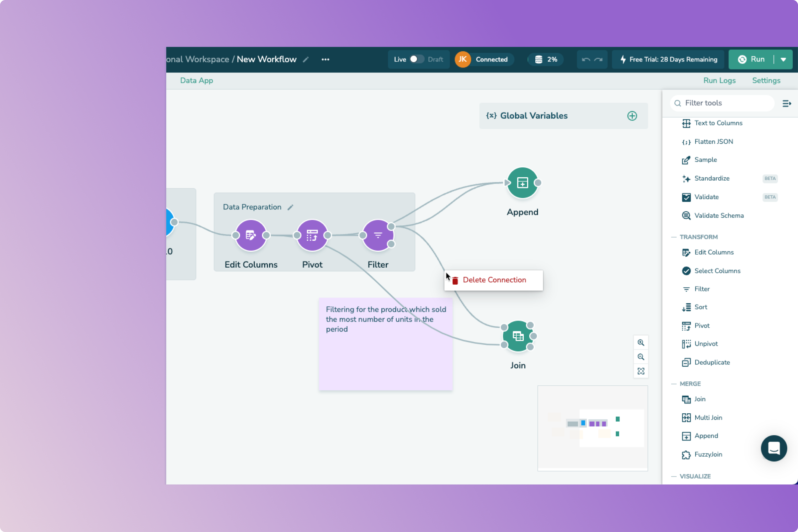Click the canvas zoom in icon
798x532 pixels.
(x=641, y=343)
